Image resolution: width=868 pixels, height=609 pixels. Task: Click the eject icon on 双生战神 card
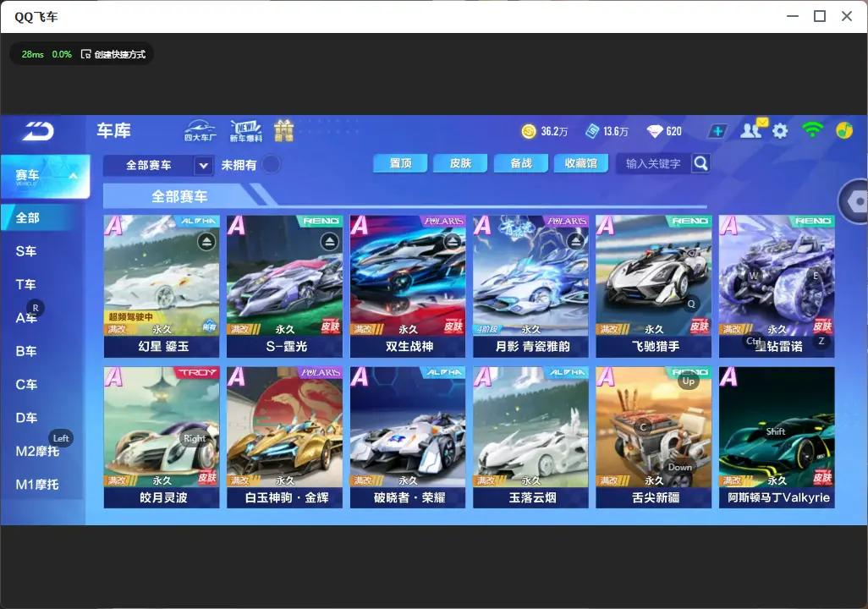[x=453, y=241]
